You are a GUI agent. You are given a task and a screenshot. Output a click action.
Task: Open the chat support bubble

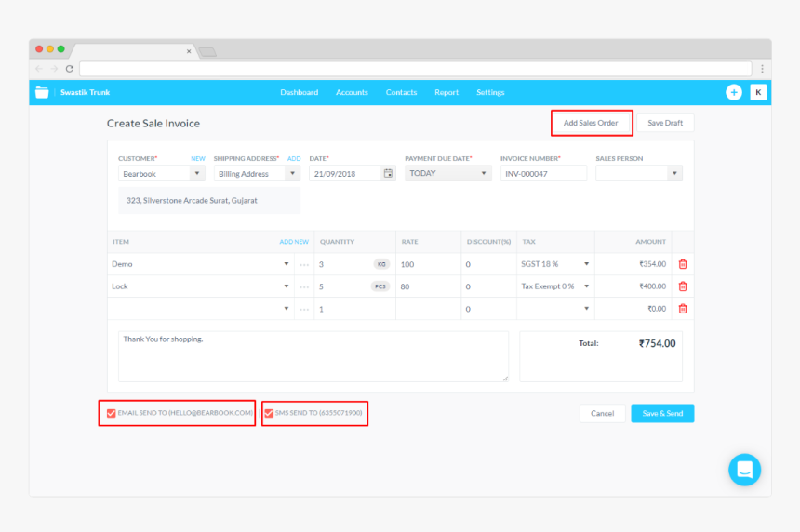[x=744, y=470]
